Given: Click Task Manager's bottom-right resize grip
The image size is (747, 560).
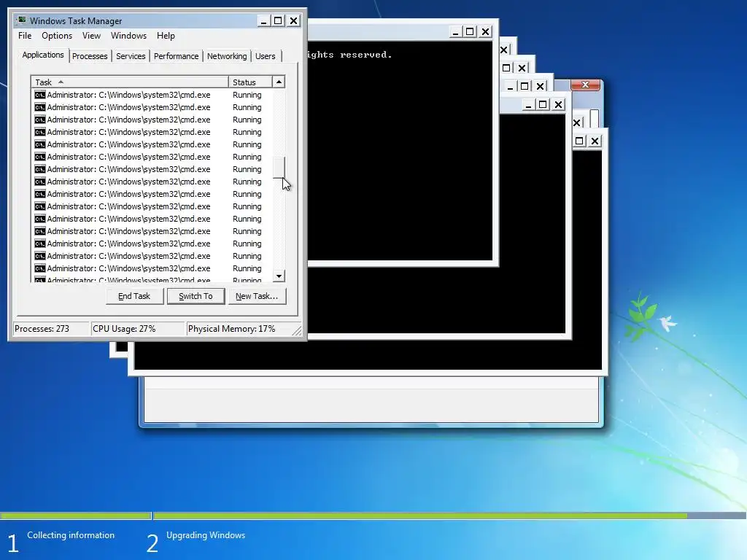Looking at the screenshot, I should pos(297,330).
